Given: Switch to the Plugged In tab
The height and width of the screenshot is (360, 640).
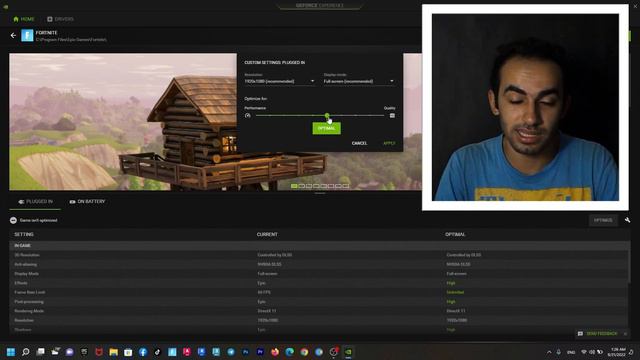Looking at the screenshot, I should (35, 202).
